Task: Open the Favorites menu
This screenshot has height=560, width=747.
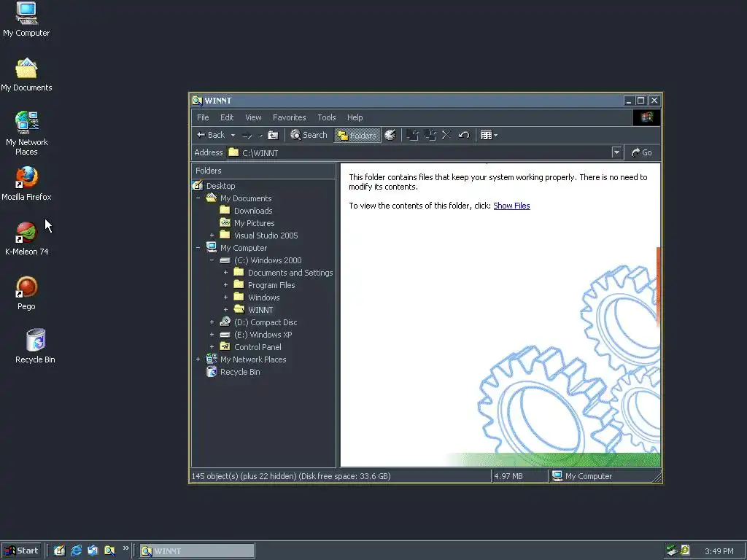Action: tap(289, 117)
